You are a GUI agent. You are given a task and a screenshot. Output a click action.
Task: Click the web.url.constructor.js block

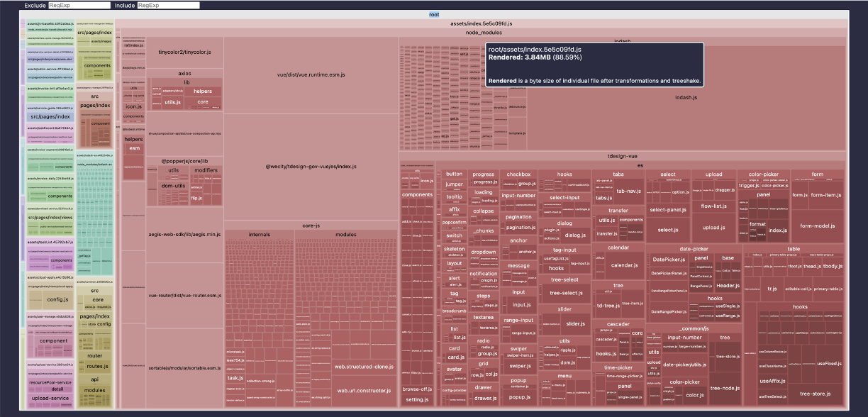[x=364, y=391]
